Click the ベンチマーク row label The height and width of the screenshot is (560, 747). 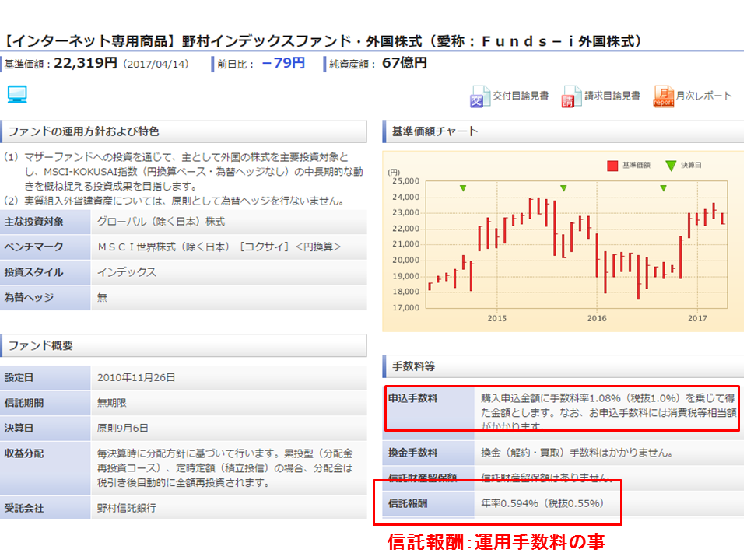[x=33, y=247]
